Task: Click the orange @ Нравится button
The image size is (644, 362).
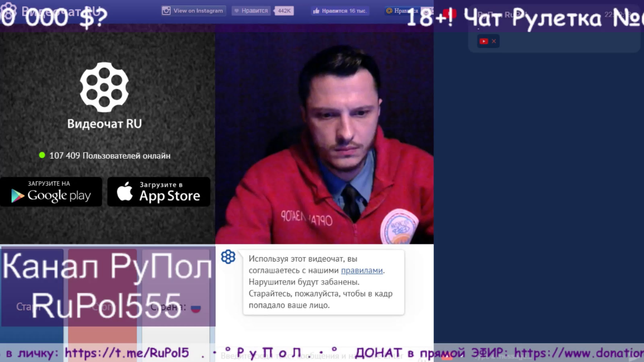Action: [402, 11]
